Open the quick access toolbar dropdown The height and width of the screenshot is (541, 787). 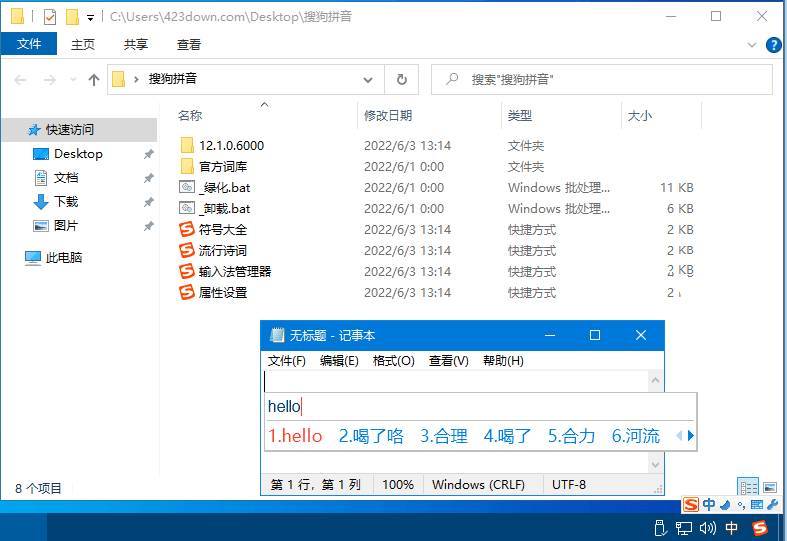[91, 17]
